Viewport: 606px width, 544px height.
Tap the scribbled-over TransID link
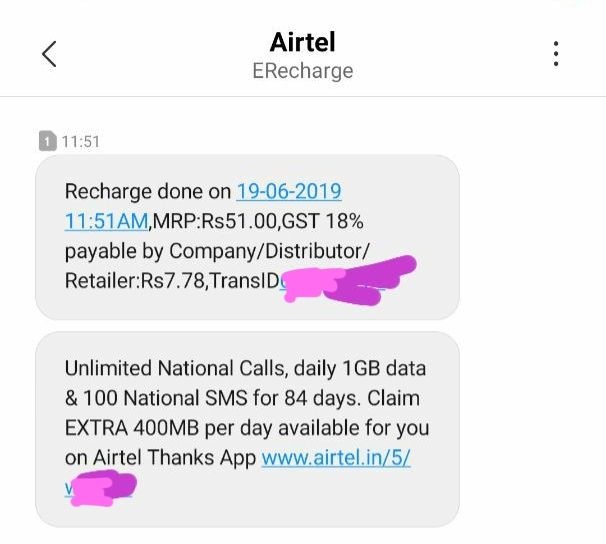332,281
